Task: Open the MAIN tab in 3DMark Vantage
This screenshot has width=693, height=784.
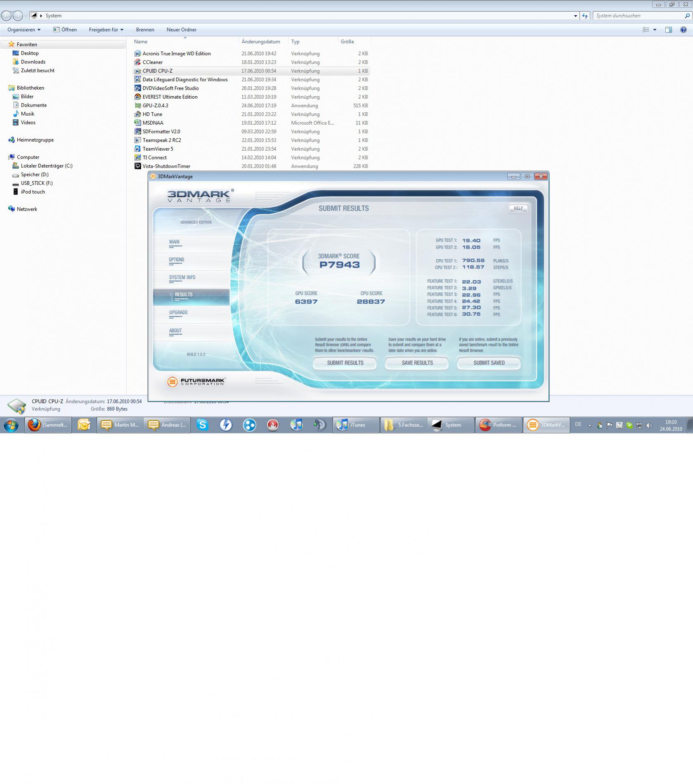Action: (192, 244)
